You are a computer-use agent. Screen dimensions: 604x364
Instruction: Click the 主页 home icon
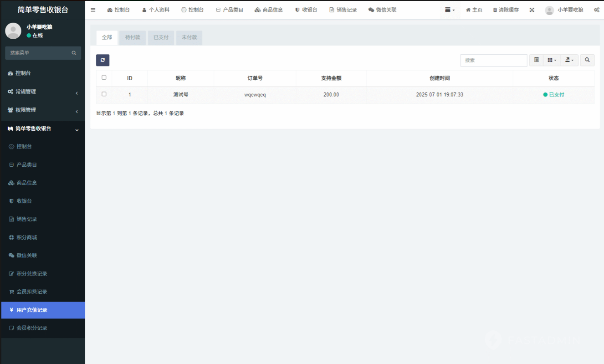click(468, 10)
